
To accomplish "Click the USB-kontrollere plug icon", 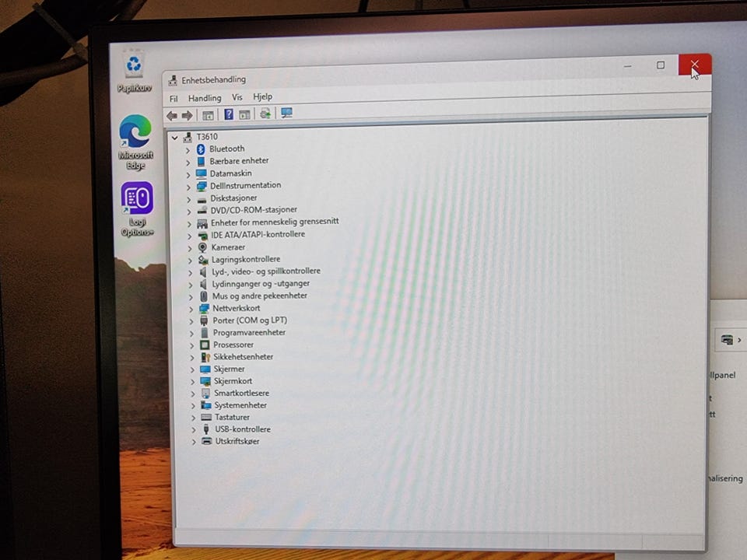I will pos(206,429).
